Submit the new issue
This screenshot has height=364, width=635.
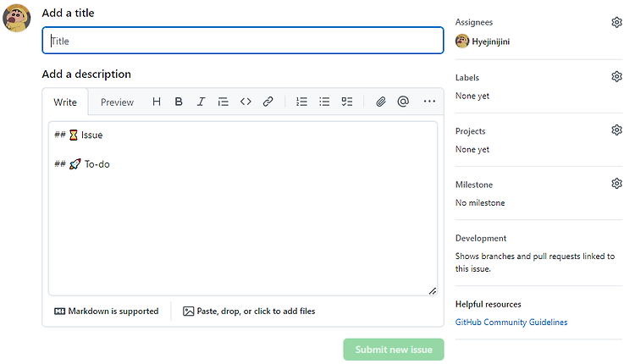394,350
